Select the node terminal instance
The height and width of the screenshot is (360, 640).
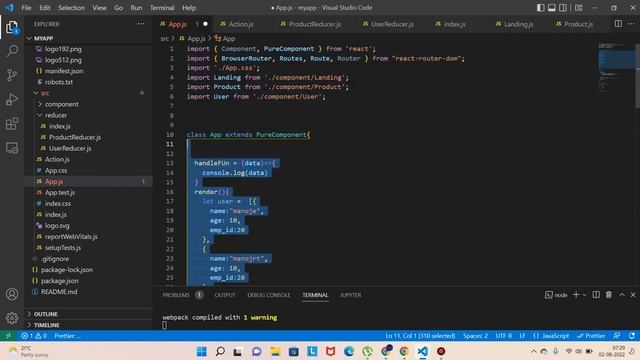coord(556,295)
